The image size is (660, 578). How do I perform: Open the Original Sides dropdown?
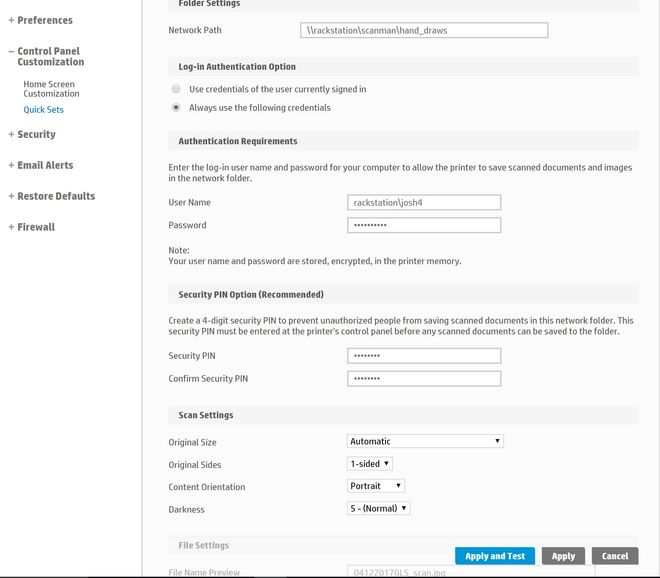pos(370,464)
